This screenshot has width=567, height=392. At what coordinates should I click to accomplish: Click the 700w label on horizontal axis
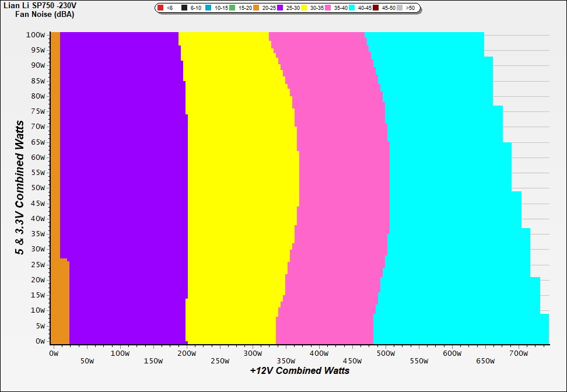tap(519, 353)
